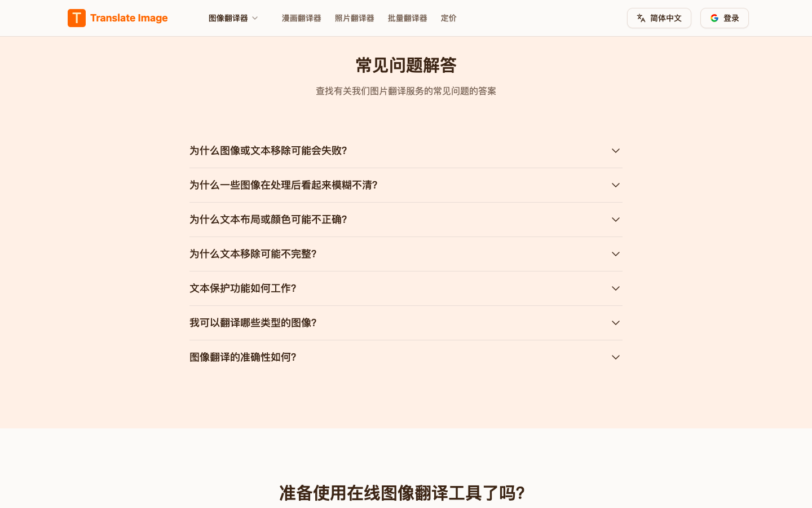The image size is (812, 508).
Task: Click the heading 准备使用在线图像翻译工具了吗?
Action: pyautogui.click(x=402, y=493)
